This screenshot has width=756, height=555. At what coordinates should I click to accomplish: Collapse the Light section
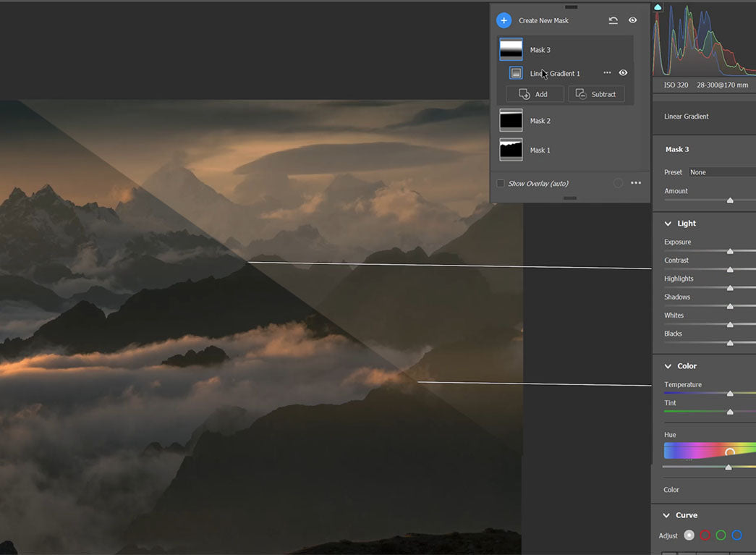[x=667, y=224]
